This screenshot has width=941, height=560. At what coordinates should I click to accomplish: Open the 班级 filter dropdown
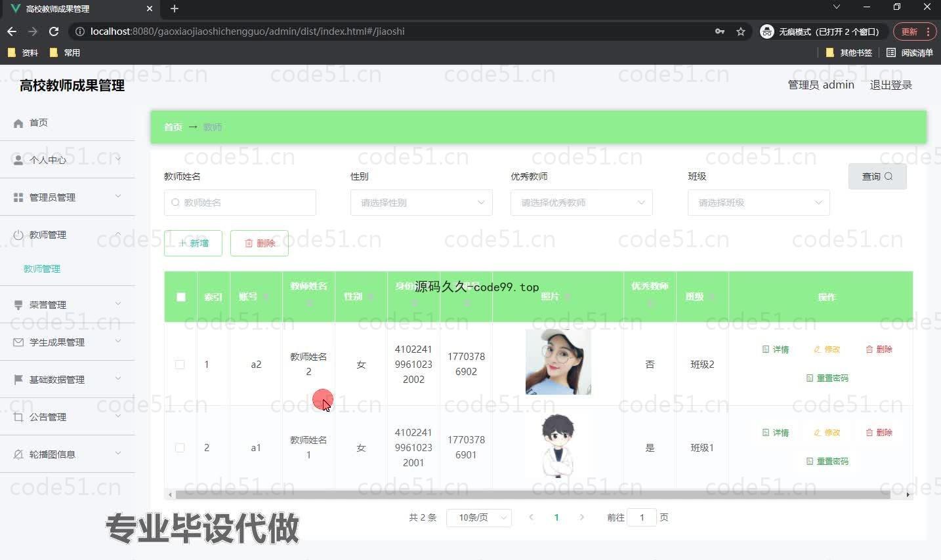coord(759,203)
